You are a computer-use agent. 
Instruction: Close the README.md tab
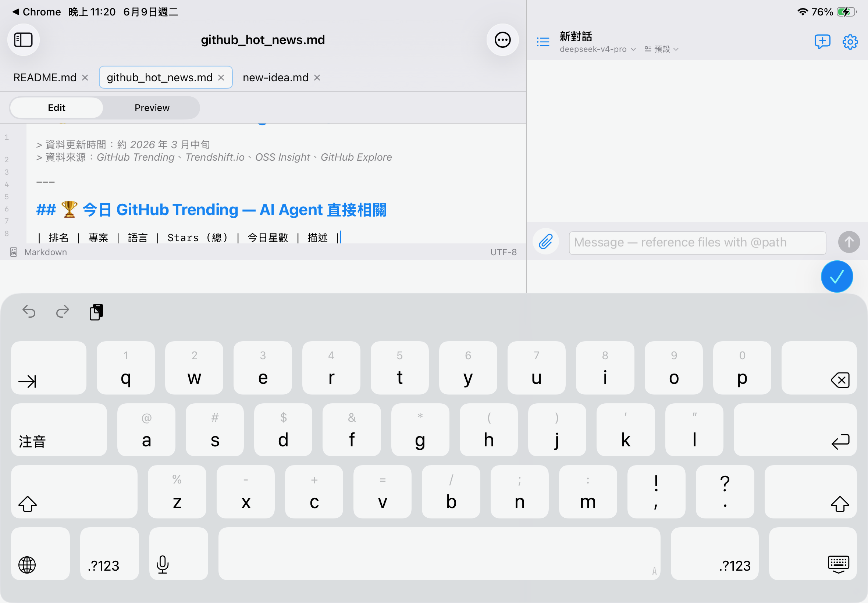[85, 78]
